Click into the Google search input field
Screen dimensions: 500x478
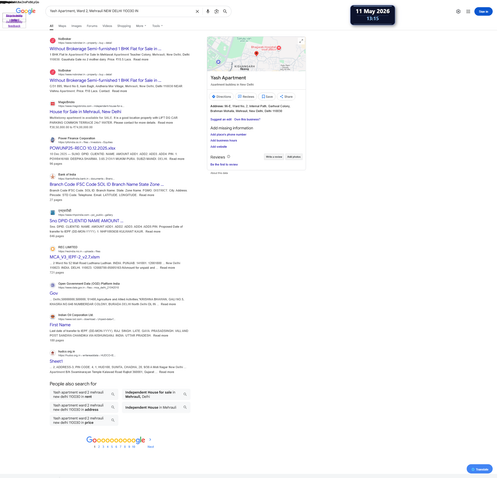coord(122,11)
